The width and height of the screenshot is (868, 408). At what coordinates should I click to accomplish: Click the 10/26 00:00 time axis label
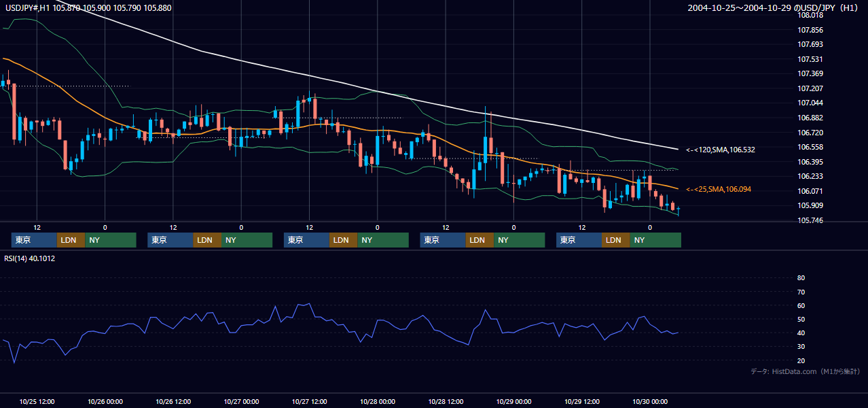tap(105, 401)
